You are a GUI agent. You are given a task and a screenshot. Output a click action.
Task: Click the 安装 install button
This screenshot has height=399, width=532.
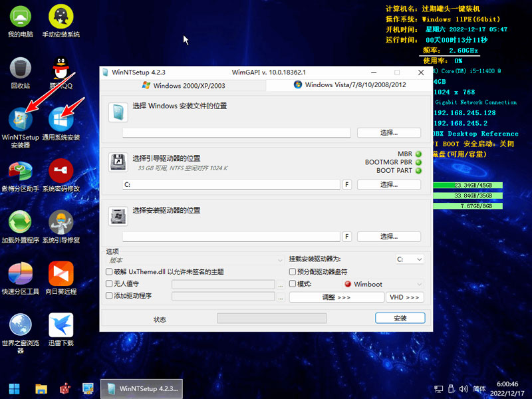point(400,319)
